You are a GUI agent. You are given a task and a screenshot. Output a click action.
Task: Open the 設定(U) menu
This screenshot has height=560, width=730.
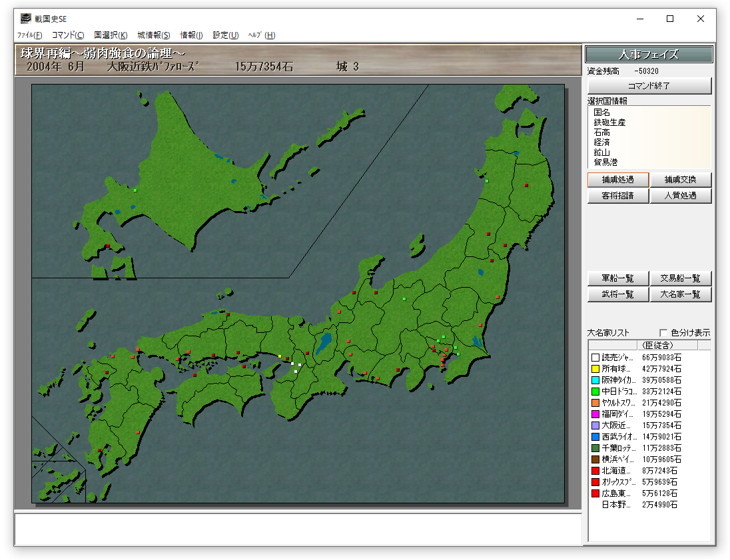coord(225,35)
